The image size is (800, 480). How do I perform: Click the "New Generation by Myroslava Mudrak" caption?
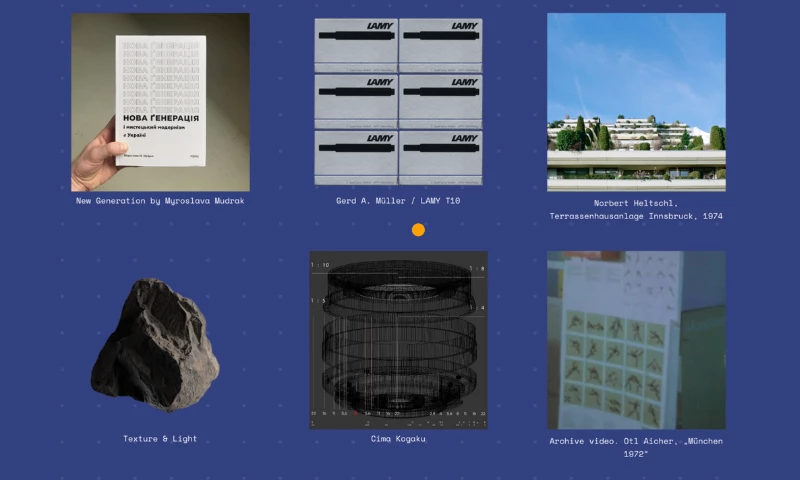[x=160, y=201]
